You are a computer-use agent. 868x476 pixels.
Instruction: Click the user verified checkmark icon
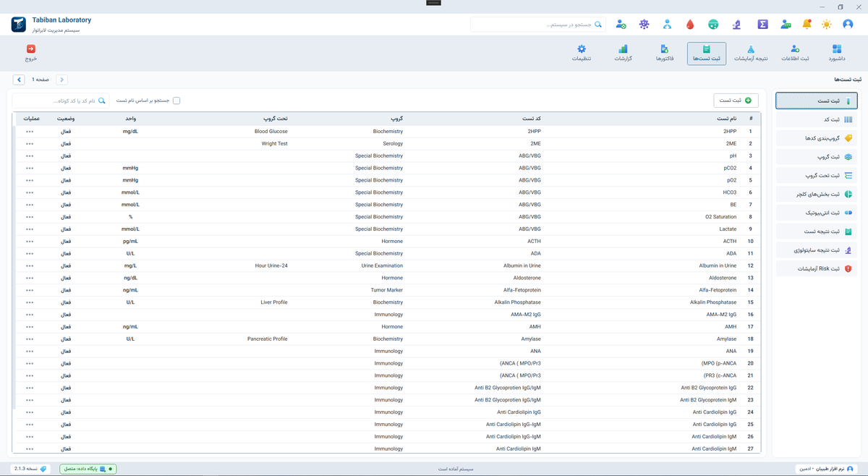[x=621, y=24]
